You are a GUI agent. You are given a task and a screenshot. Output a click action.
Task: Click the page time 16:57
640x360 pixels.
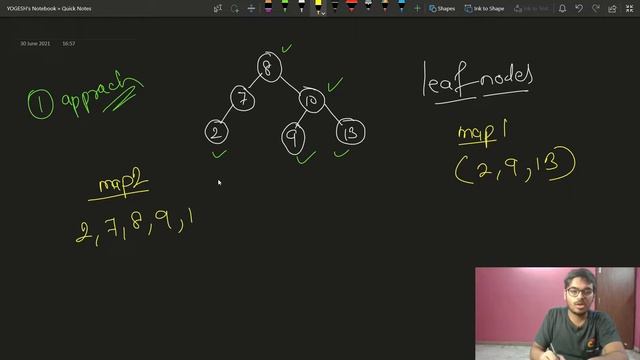(69, 43)
